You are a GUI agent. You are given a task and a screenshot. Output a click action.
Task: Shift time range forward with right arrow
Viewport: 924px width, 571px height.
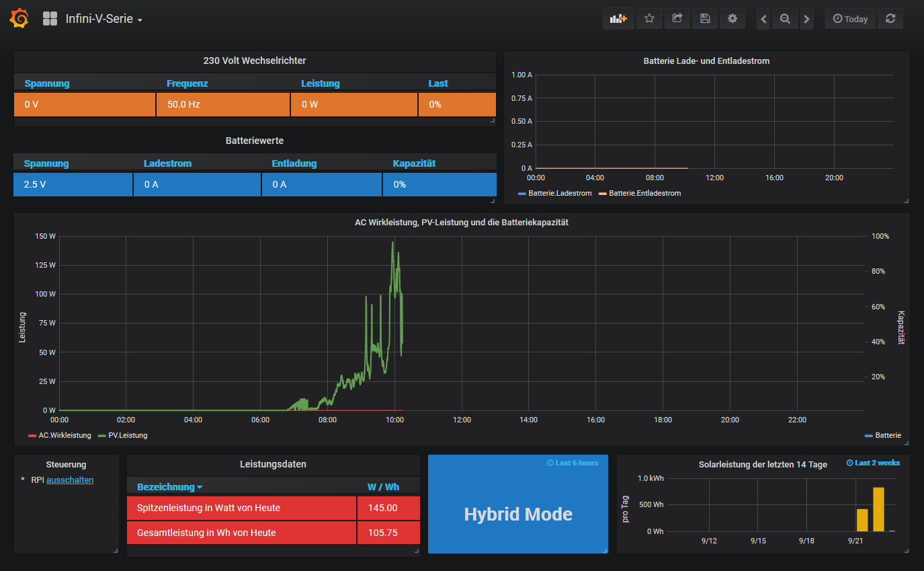click(807, 20)
